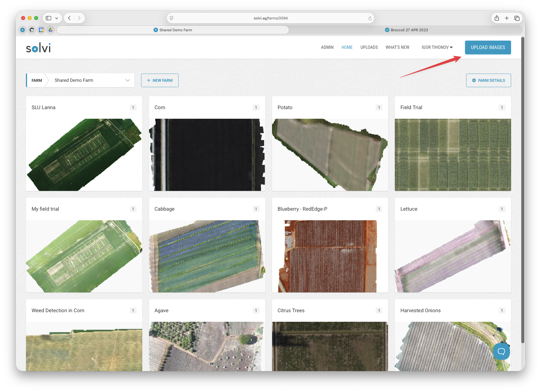The width and height of the screenshot is (541, 392).
Task: Open a new tab with plus icon
Action: pos(507,18)
